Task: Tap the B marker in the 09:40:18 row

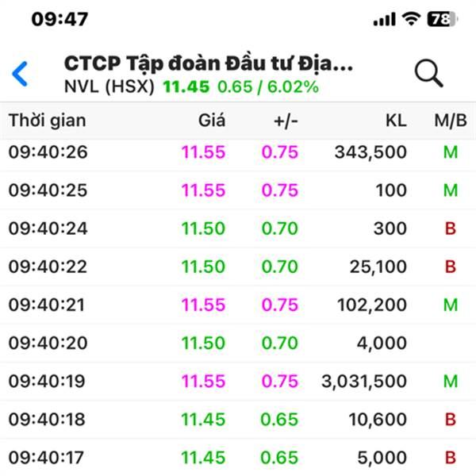Action: [x=451, y=420]
